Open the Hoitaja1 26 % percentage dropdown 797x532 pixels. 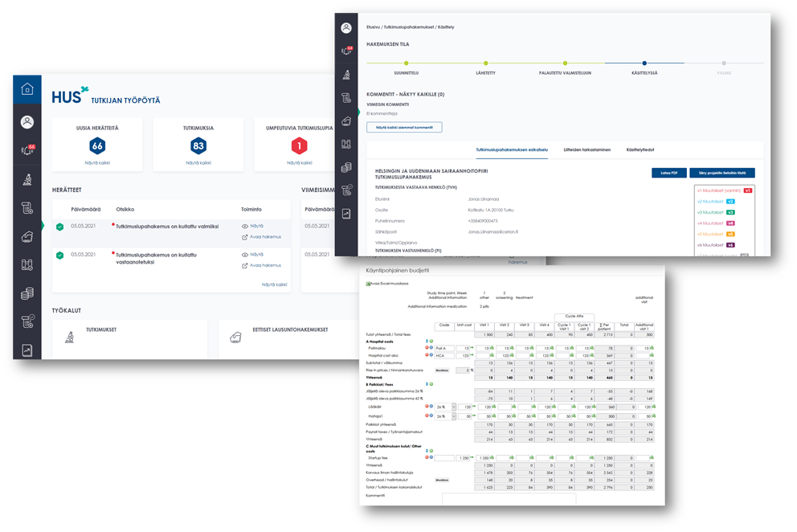pos(453,416)
